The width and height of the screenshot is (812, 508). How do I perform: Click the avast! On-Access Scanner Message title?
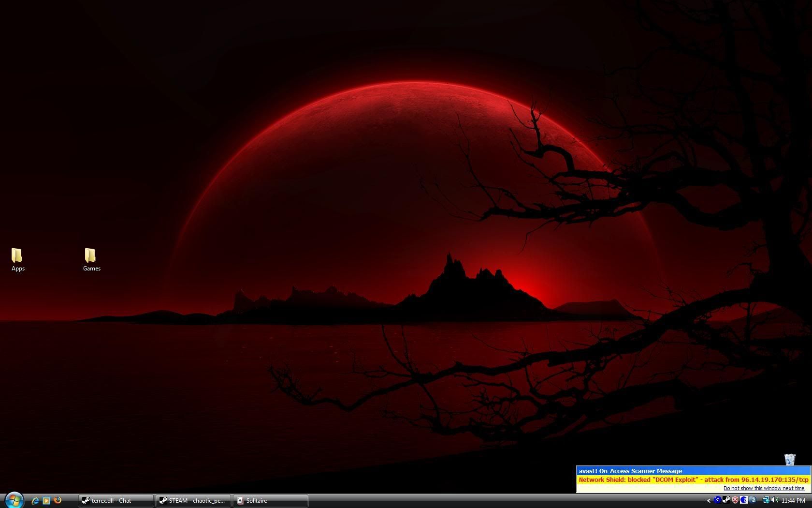coord(630,471)
